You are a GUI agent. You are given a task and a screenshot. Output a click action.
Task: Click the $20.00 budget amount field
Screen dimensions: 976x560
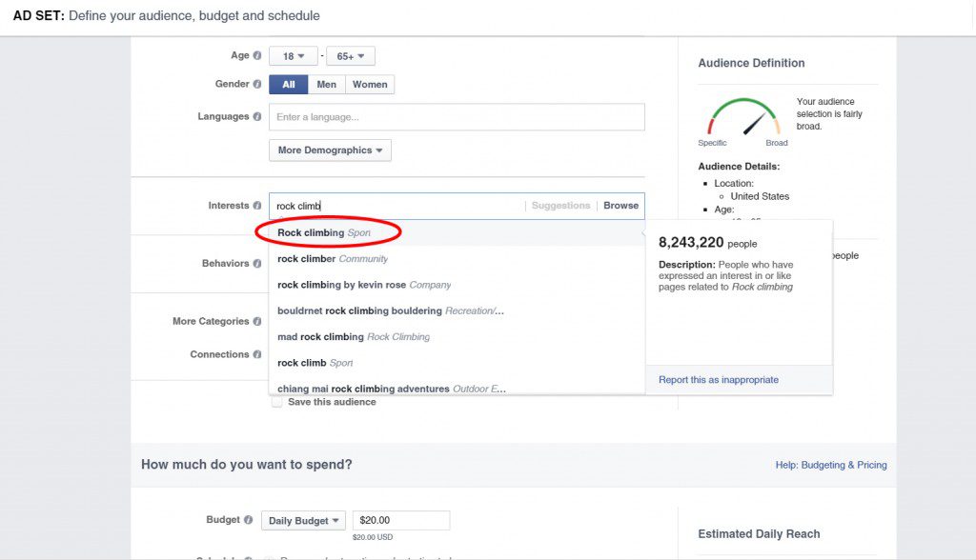(x=401, y=520)
